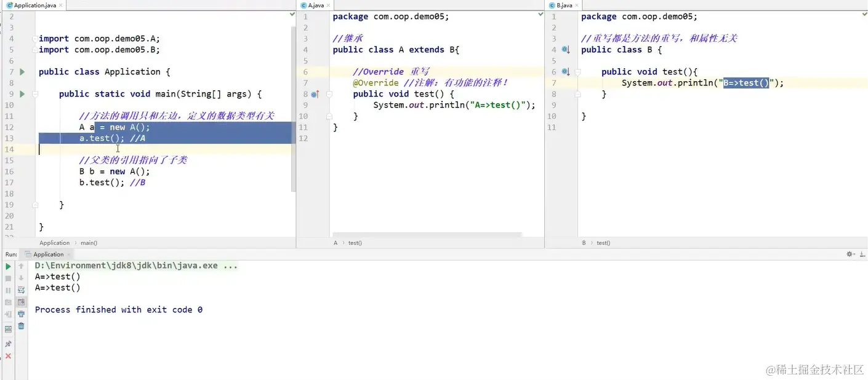Click 'import com.oop.demo05.B;' line

tap(99, 50)
